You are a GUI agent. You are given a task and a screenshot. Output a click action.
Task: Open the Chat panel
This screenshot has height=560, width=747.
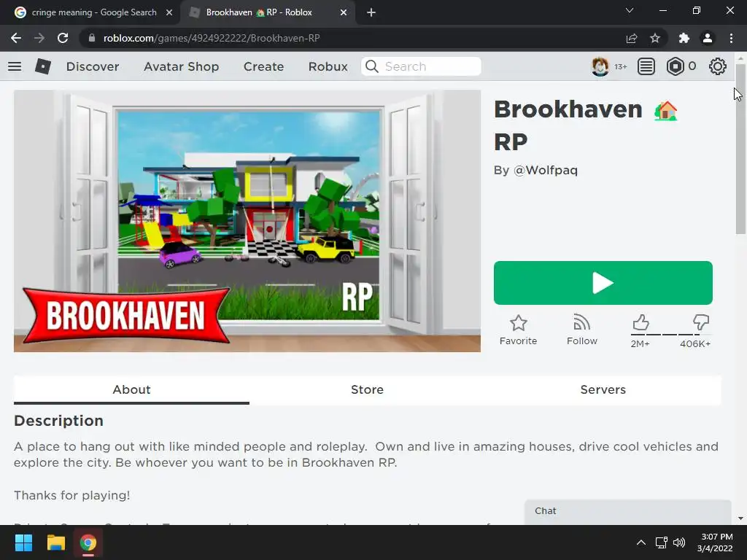click(627, 511)
